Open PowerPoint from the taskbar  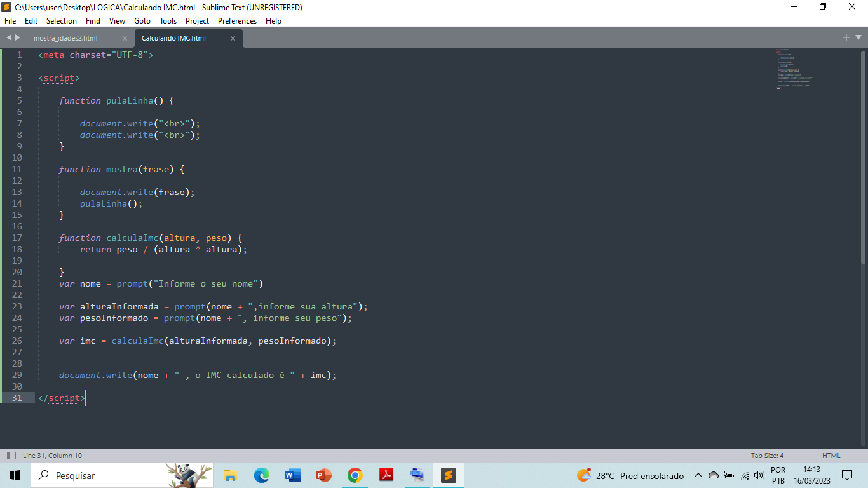(x=323, y=475)
